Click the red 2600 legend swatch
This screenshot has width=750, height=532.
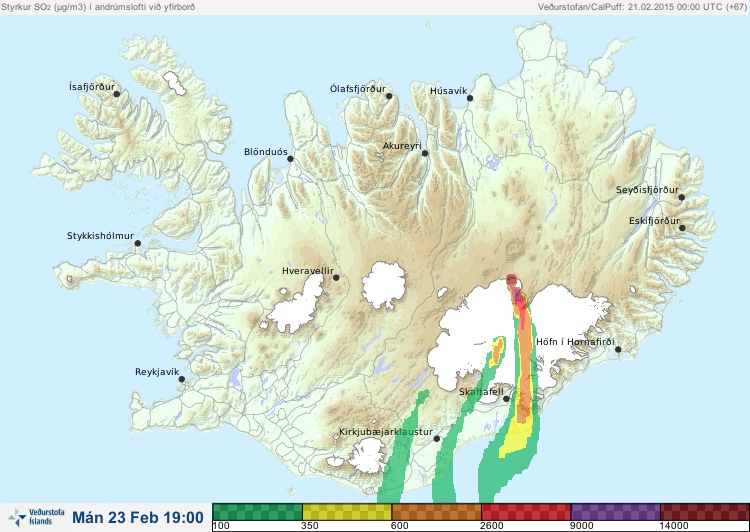pos(526,512)
